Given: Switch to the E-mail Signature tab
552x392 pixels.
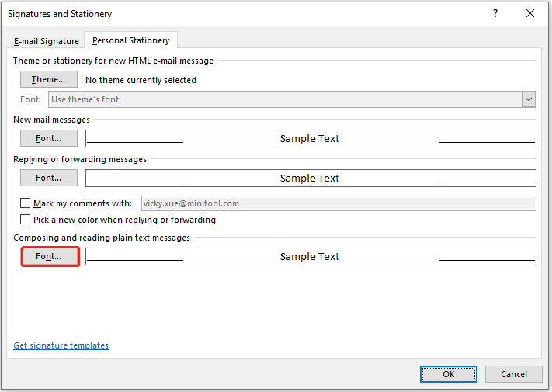Looking at the screenshot, I should click(x=47, y=41).
